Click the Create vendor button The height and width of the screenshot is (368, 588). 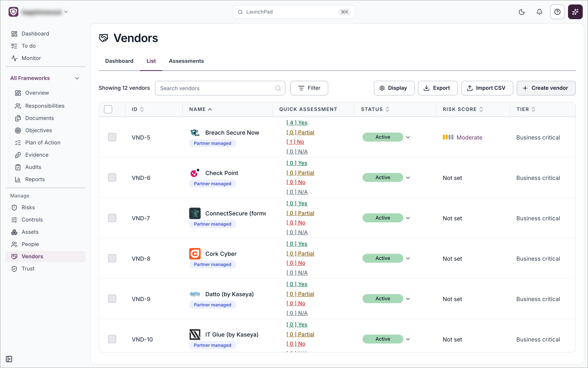546,88
